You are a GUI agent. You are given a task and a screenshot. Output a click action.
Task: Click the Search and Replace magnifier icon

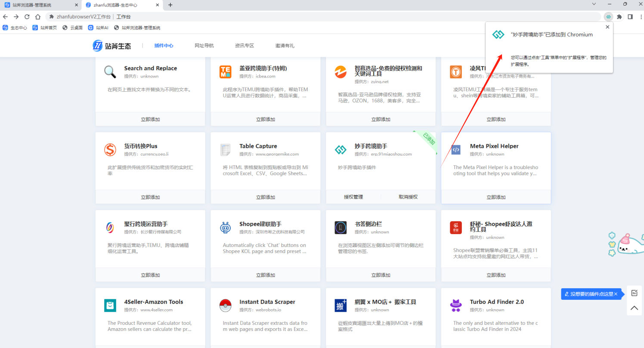tap(110, 72)
